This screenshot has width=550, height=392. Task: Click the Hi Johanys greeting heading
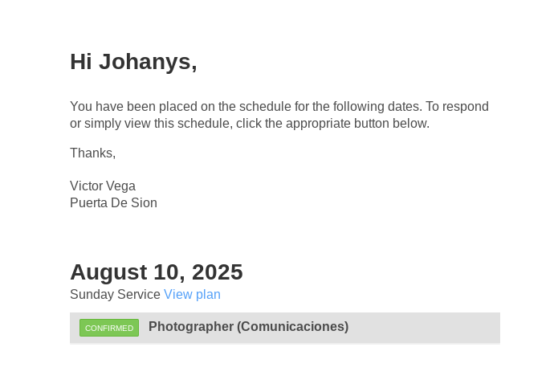coord(133,62)
